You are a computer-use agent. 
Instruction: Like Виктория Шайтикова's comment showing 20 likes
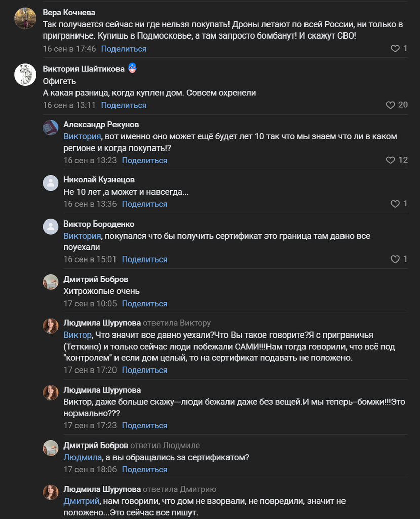(390, 105)
